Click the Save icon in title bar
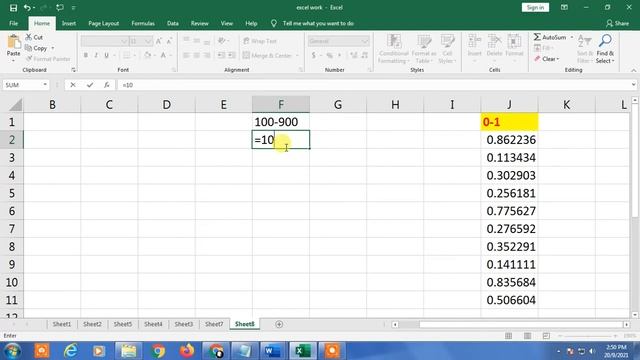Viewport: 640px width, 360px height. coord(13,8)
